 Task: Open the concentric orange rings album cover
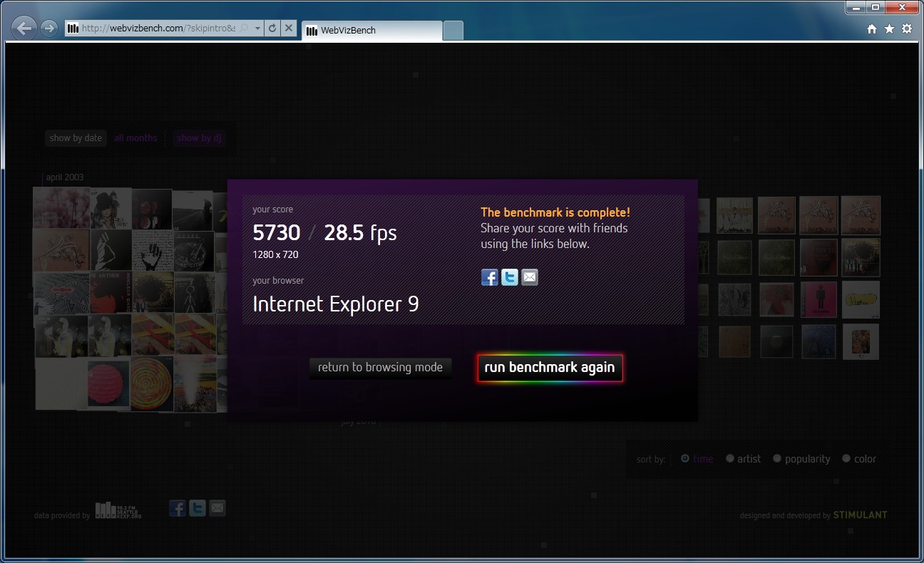151,383
